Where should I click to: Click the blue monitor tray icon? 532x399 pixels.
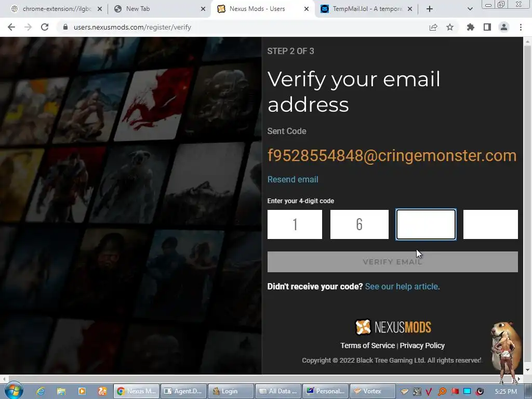pyautogui.click(x=467, y=392)
